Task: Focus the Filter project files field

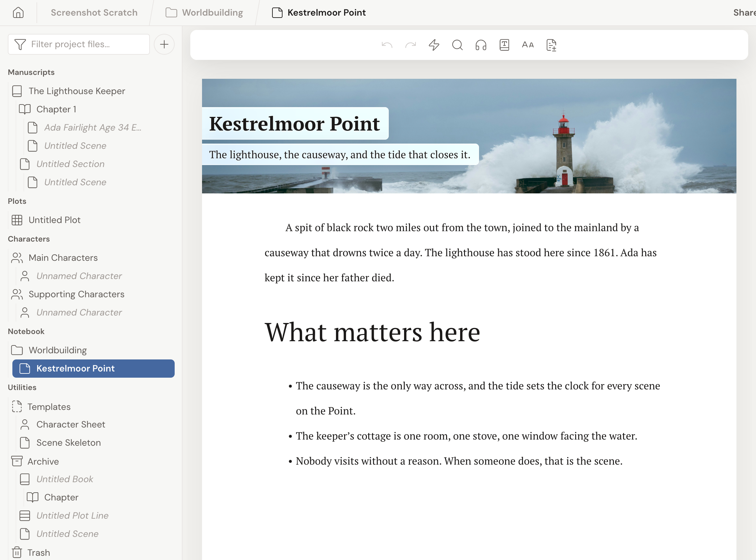Action: [x=79, y=44]
